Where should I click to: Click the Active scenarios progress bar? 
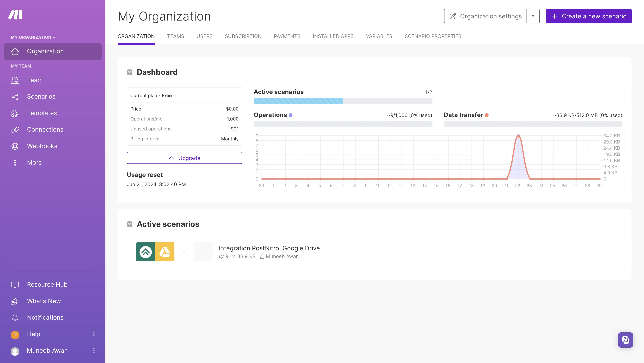click(x=343, y=101)
